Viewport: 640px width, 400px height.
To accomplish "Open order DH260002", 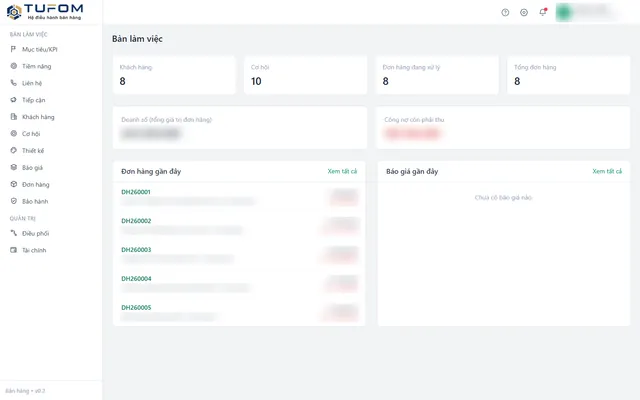I will click(x=136, y=221).
